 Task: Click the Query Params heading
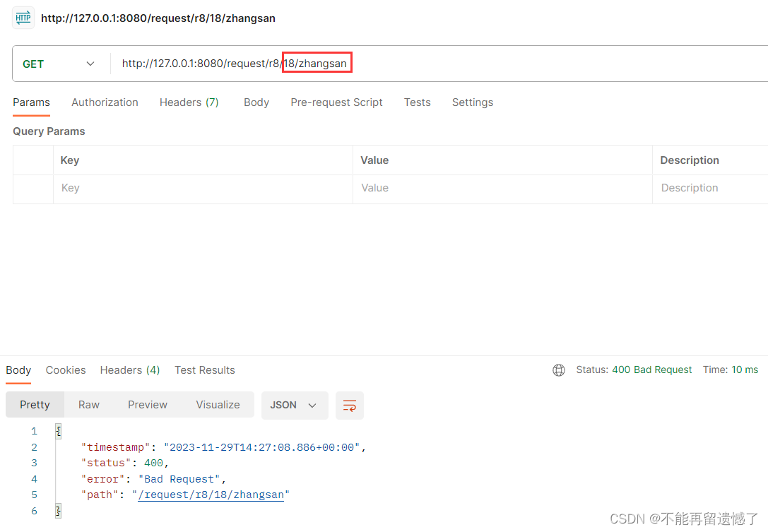click(49, 131)
